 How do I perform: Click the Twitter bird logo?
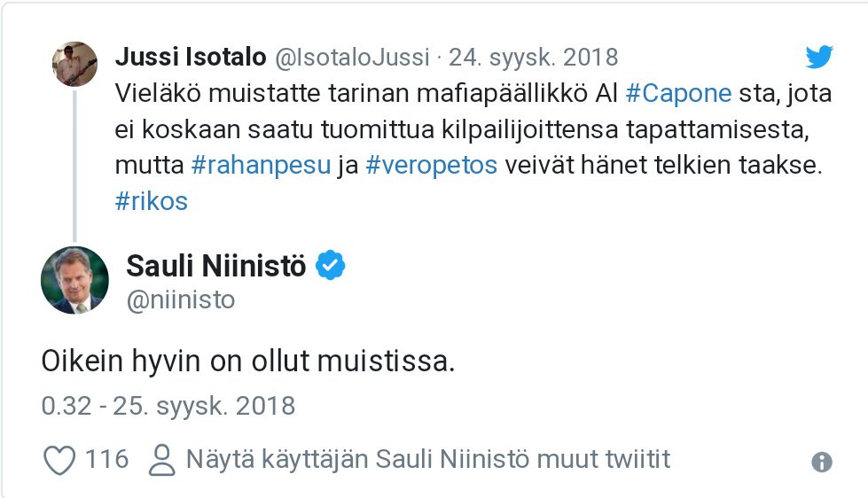[x=819, y=57]
